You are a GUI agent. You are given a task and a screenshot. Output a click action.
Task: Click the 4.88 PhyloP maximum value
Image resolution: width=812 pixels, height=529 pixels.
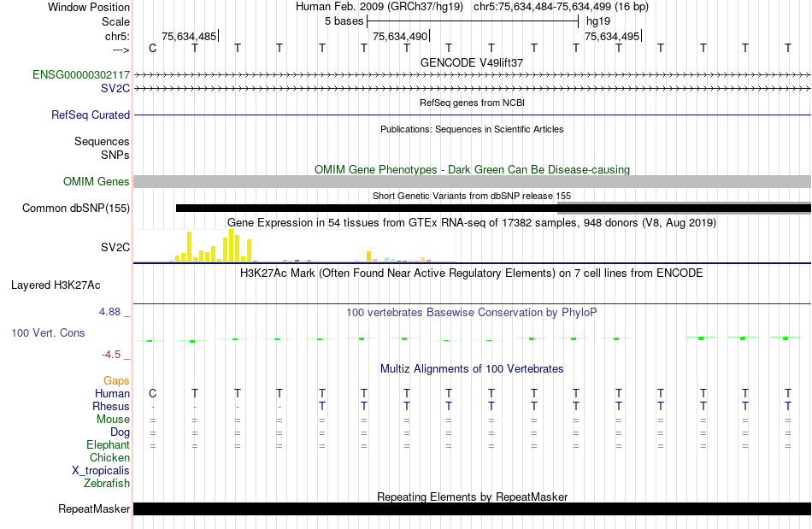coord(109,312)
